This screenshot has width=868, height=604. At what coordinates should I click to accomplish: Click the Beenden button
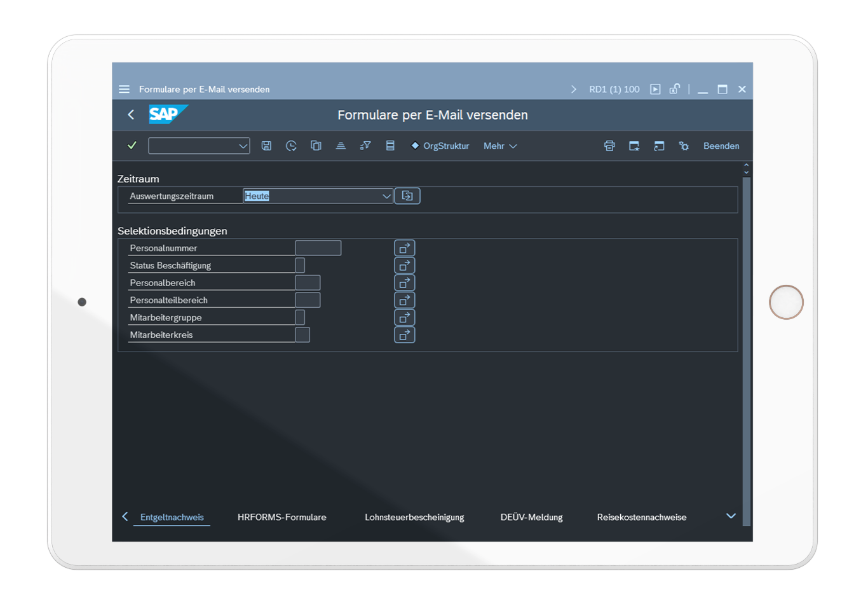tap(721, 146)
